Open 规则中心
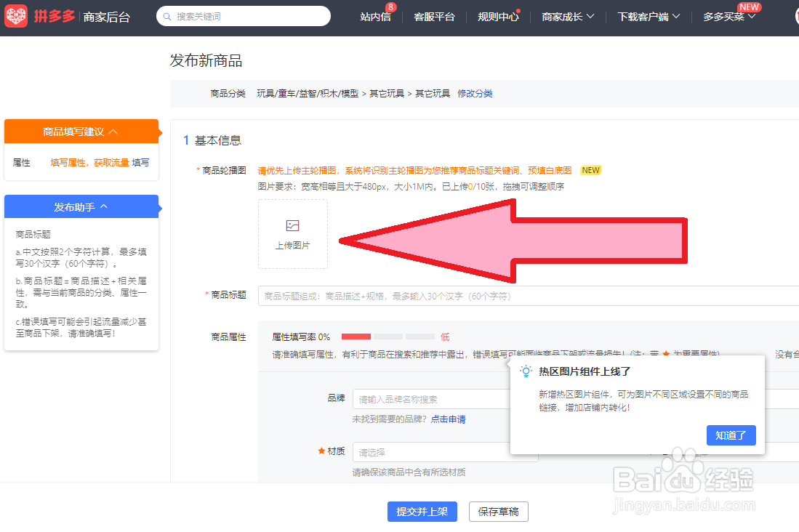The height and width of the screenshot is (532, 799). 498,15
